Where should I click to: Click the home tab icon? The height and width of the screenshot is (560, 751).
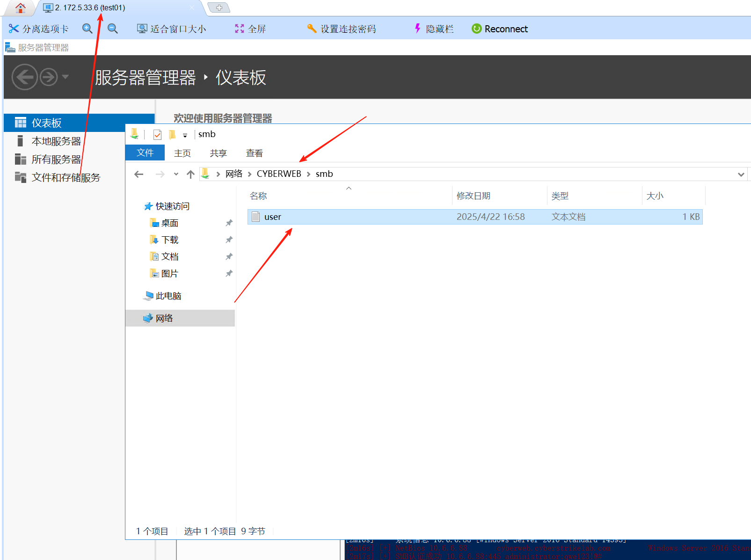pyautogui.click(x=20, y=7)
